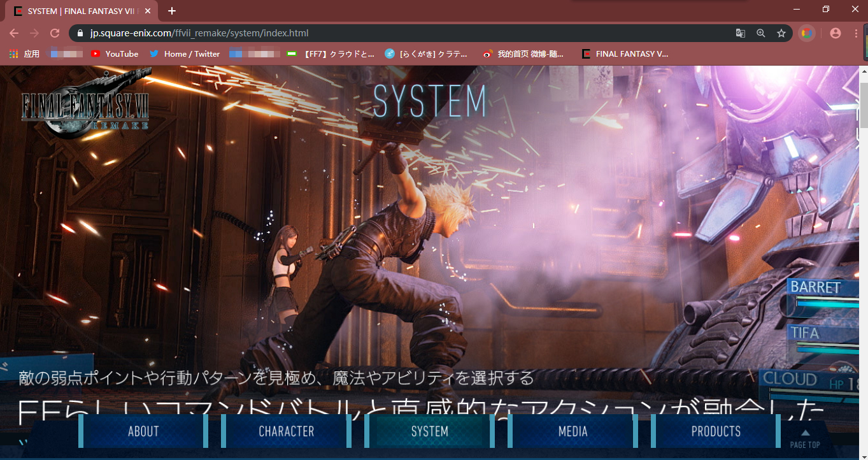Screen dimensions: 868x460
Task: Open the [らくがき] クラテ bookmark
Action: coord(427,54)
